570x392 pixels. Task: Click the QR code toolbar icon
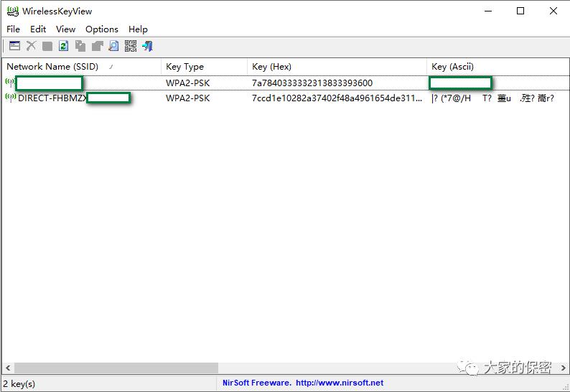click(x=130, y=46)
